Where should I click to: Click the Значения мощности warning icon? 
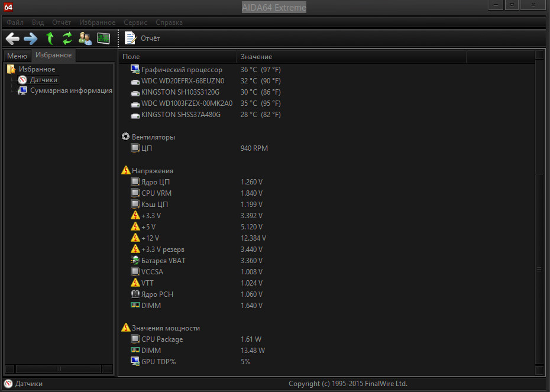coord(125,328)
